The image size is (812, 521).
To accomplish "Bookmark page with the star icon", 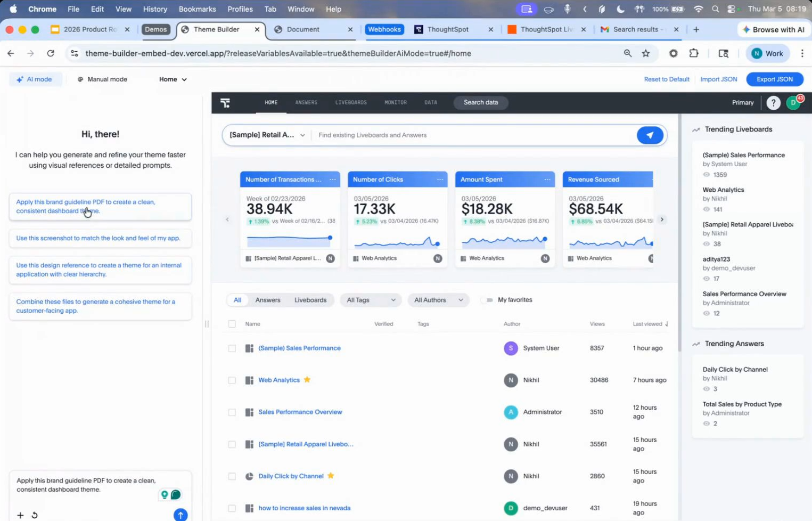I will (x=645, y=53).
